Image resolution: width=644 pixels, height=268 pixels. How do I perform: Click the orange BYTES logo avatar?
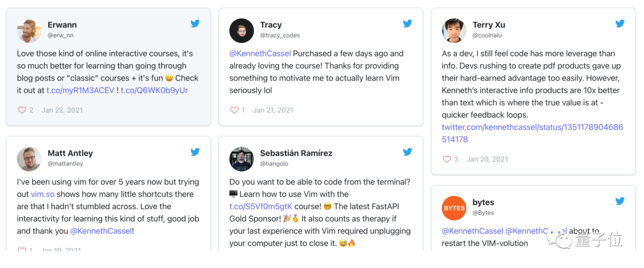pyautogui.click(x=454, y=208)
